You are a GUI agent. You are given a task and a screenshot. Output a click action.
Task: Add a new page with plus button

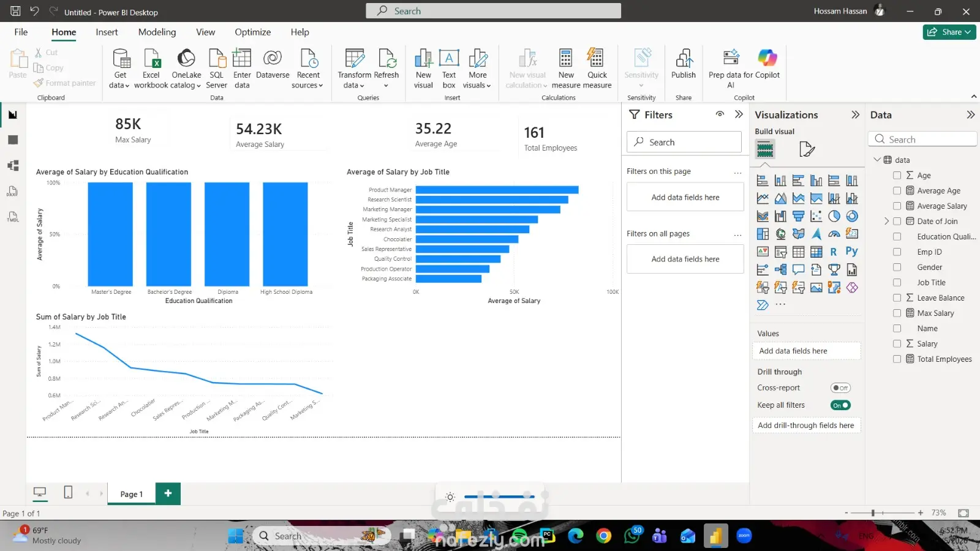click(168, 493)
